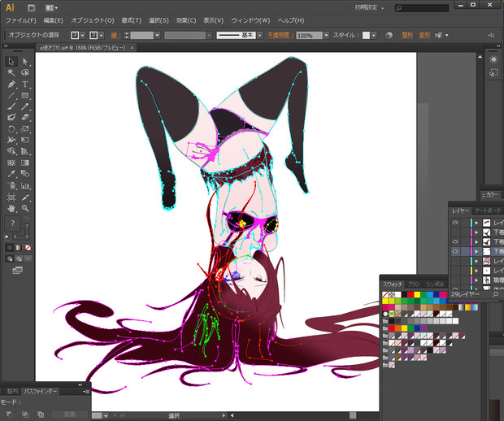Click the Adobe Bridge icon in top bar

31,7
